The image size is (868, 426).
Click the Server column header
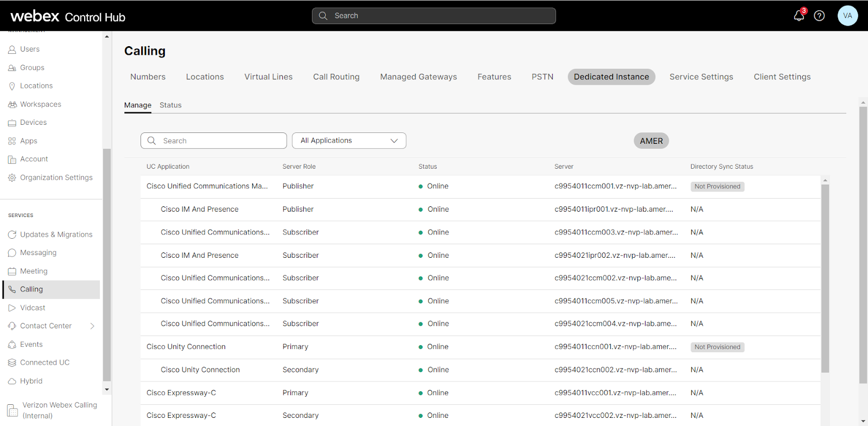pyautogui.click(x=564, y=167)
